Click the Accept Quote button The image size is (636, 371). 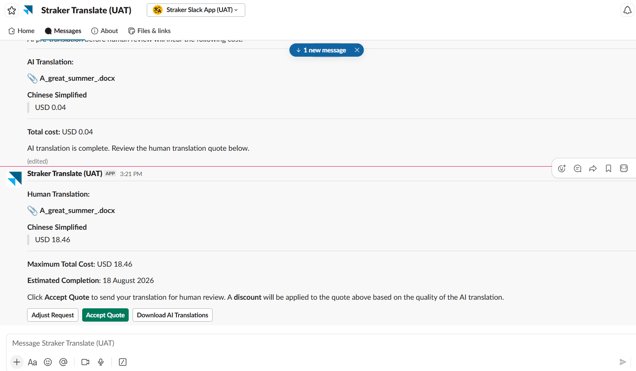[x=105, y=315]
